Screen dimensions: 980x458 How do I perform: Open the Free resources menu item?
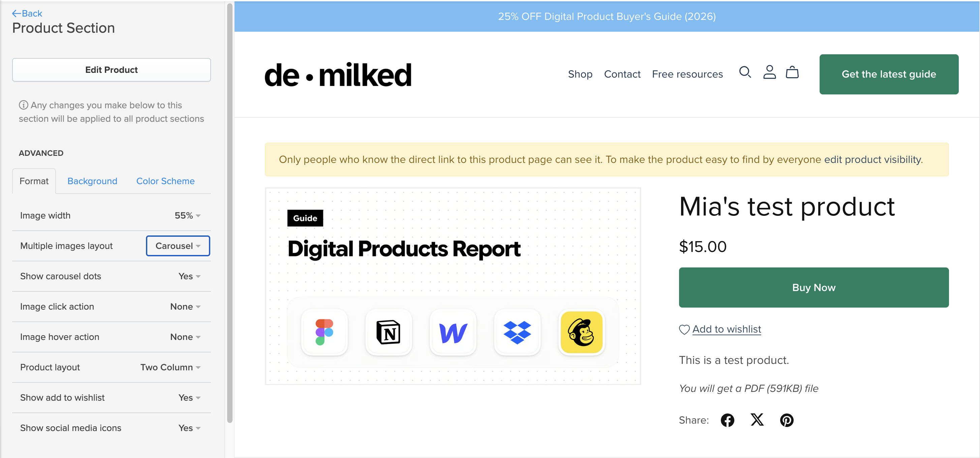point(687,74)
